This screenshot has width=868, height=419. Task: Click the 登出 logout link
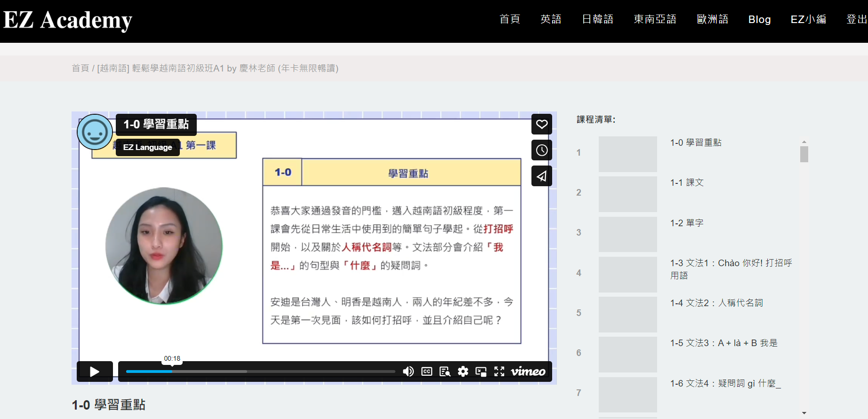coord(856,19)
